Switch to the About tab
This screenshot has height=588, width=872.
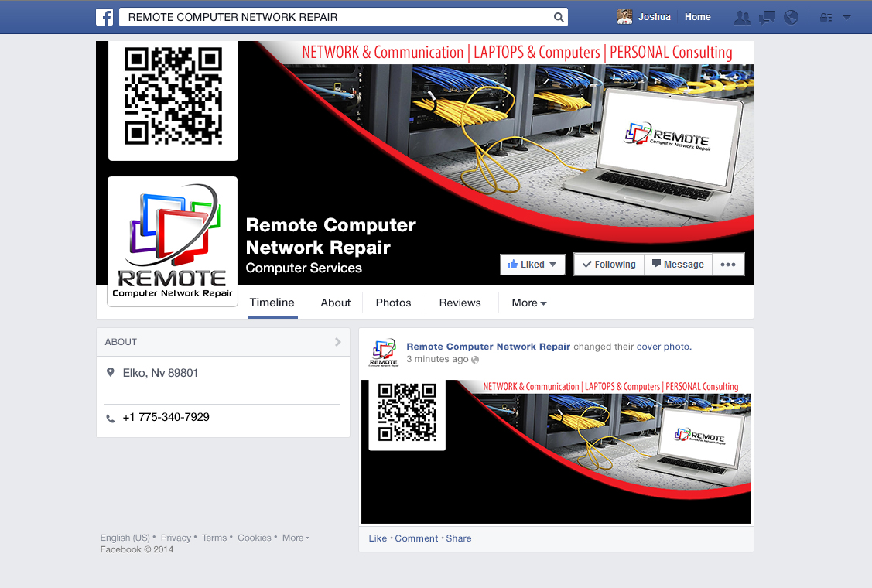[335, 303]
